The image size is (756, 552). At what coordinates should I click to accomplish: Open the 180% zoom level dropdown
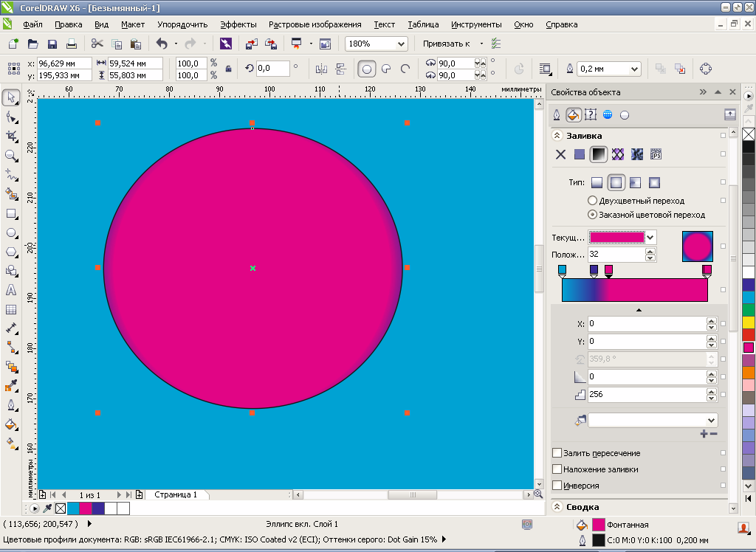point(401,44)
